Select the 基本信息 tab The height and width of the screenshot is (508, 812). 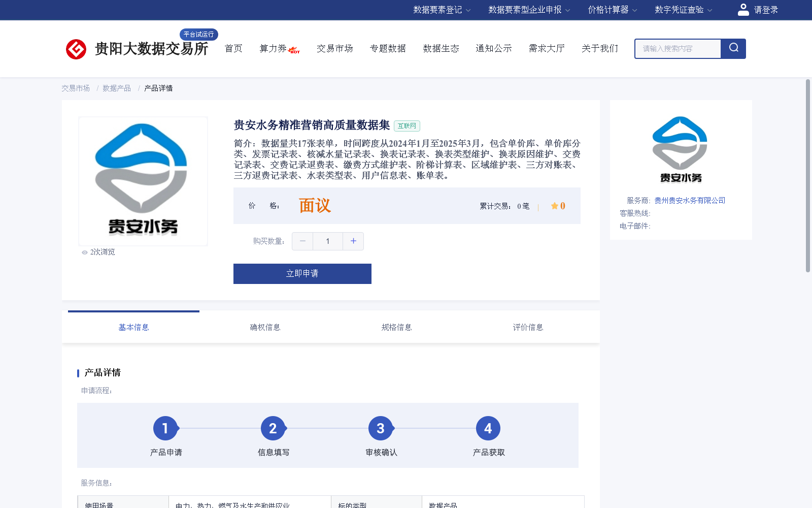click(133, 328)
